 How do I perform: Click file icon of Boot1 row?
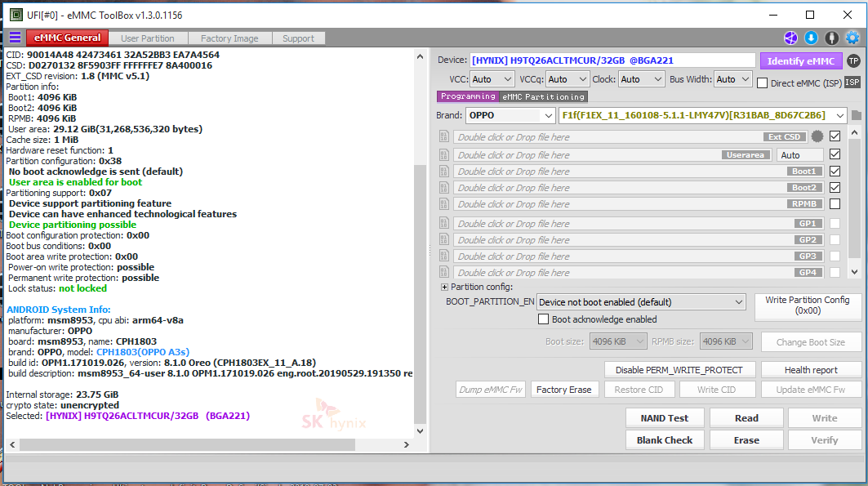pyautogui.click(x=443, y=171)
